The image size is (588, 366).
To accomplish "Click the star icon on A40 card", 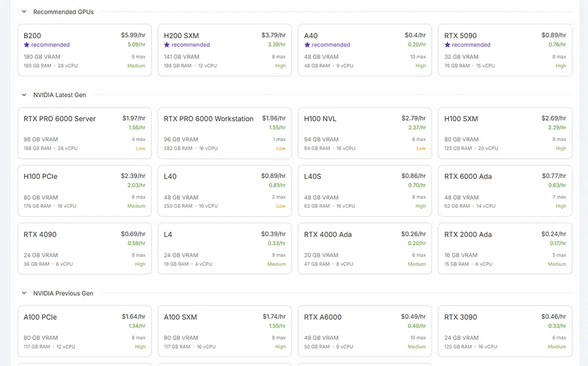I will pos(307,45).
